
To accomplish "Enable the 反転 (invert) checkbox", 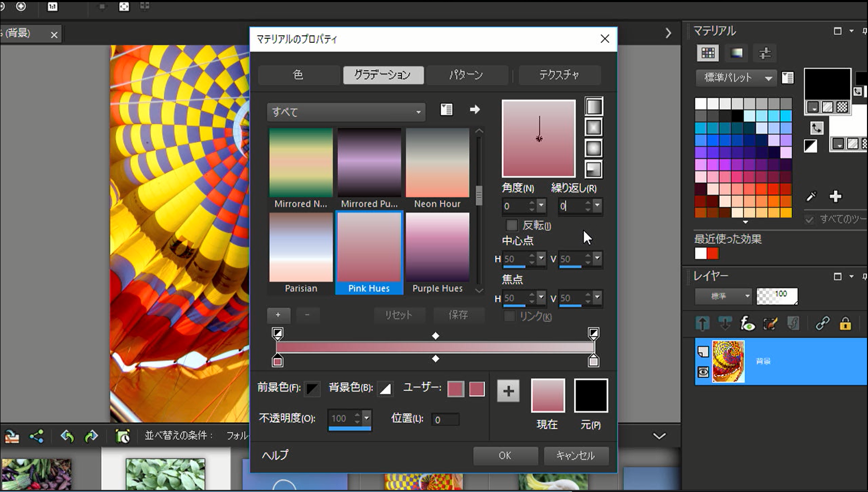I will 512,225.
